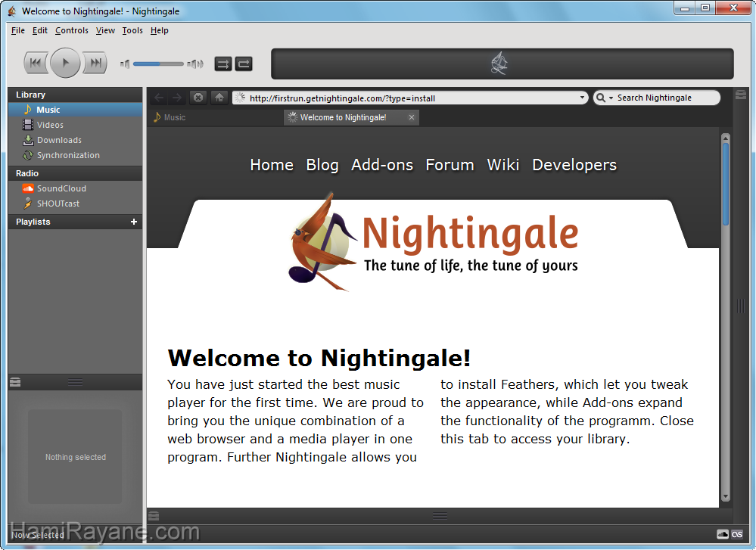Open the Blog link
The width and height of the screenshot is (756, 550).
click(322, 165)
